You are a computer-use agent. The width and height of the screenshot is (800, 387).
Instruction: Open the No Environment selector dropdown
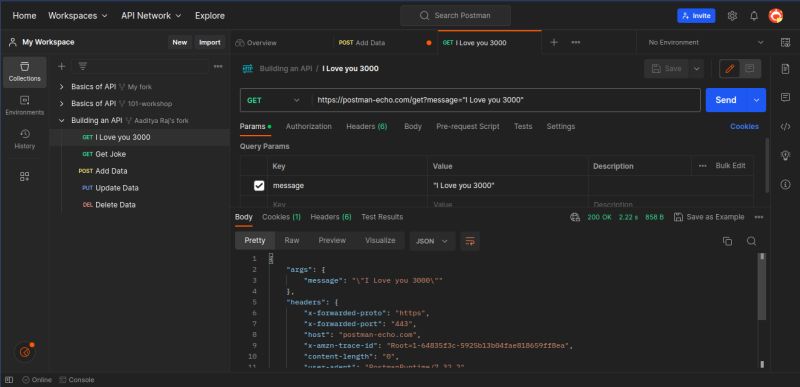coord(706,42)
